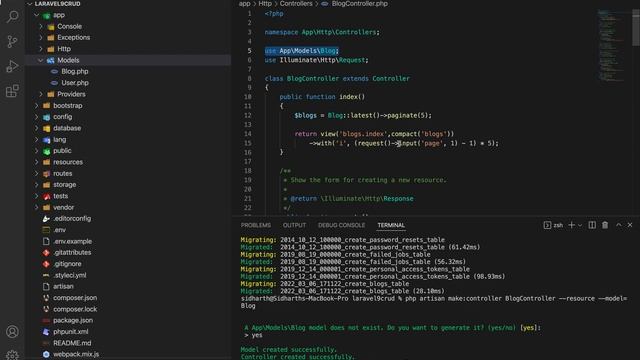Image resolution: width=640 pixels, height=360 pixels.
Task: Open the Search view in activity bar
Action: [13, 17]
